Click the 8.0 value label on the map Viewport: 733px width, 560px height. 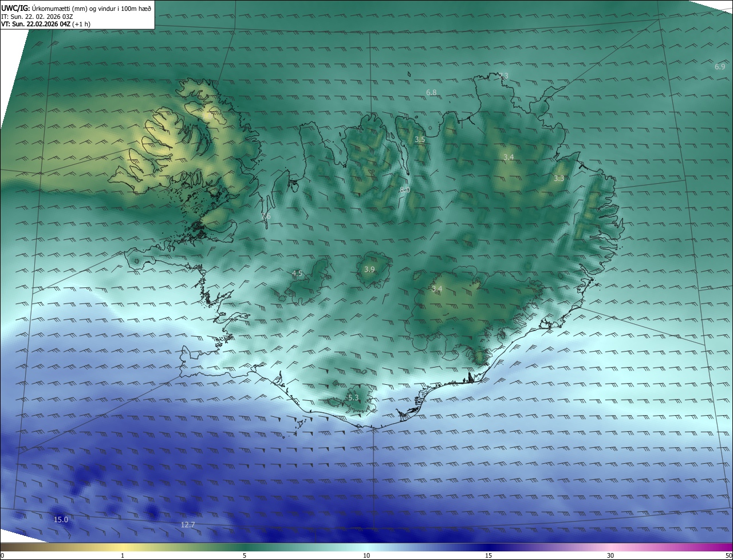click(x=404, y=190)
